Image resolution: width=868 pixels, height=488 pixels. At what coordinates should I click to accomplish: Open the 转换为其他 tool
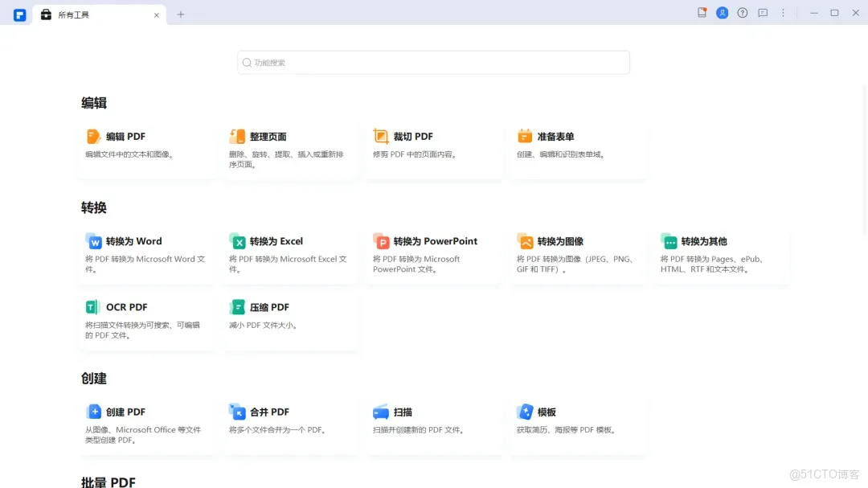click(x=704, y=240)
